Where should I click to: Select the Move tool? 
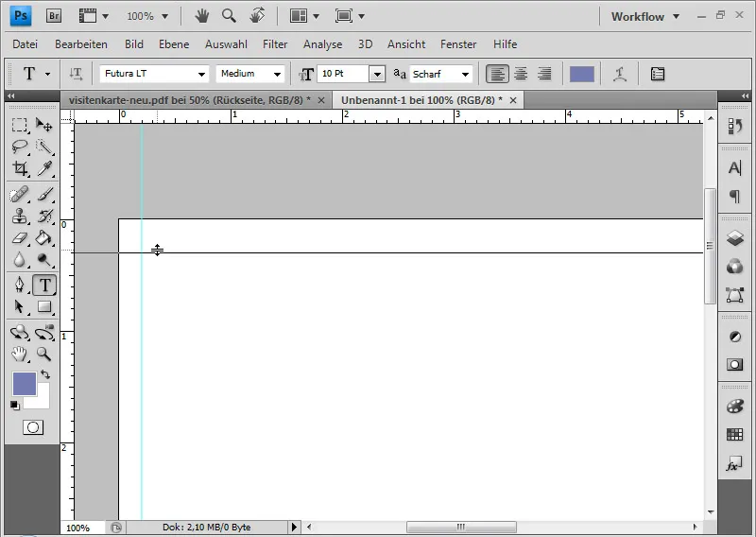pyautogui.click(x=44, y=126)
